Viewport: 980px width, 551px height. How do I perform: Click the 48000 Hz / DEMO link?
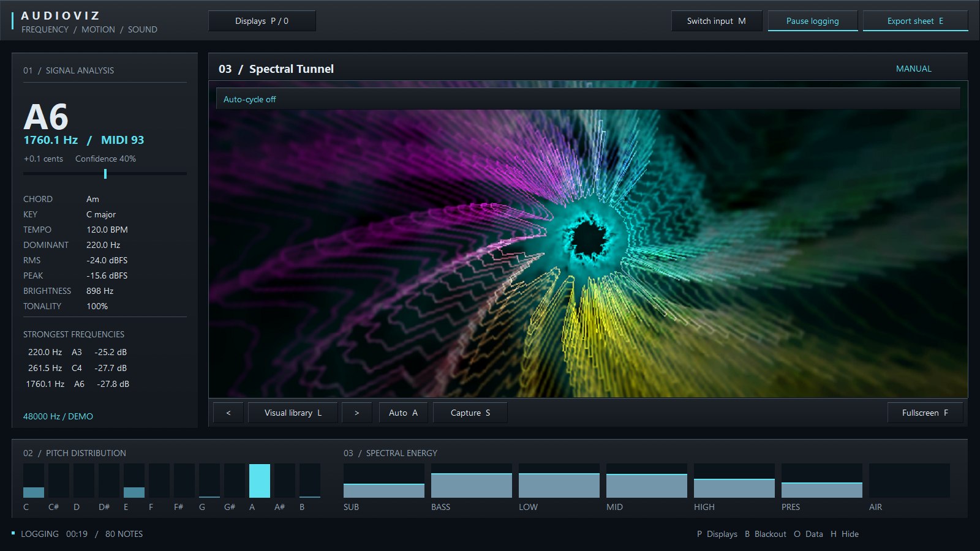(58, 416)
